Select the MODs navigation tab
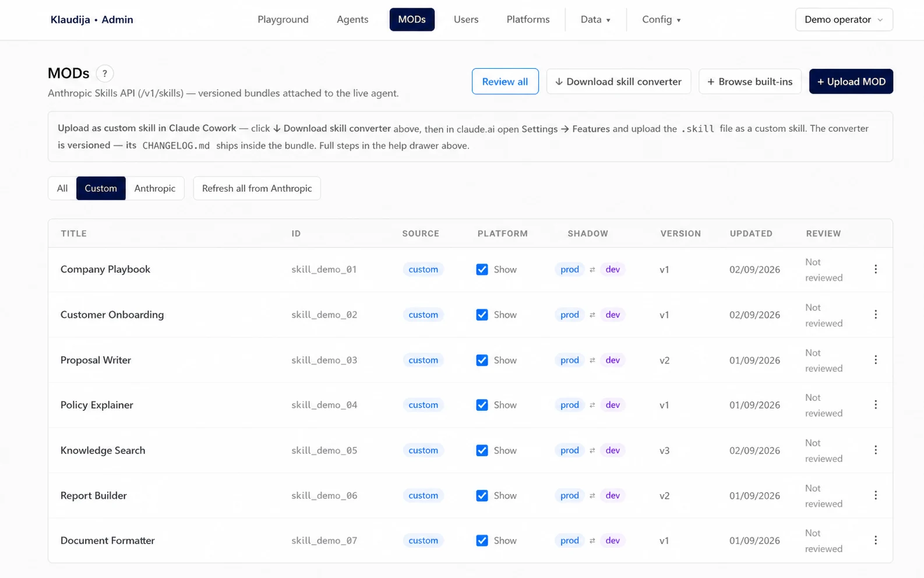The width and height of the screenshot is (924, 578). (x=412, y=20)
